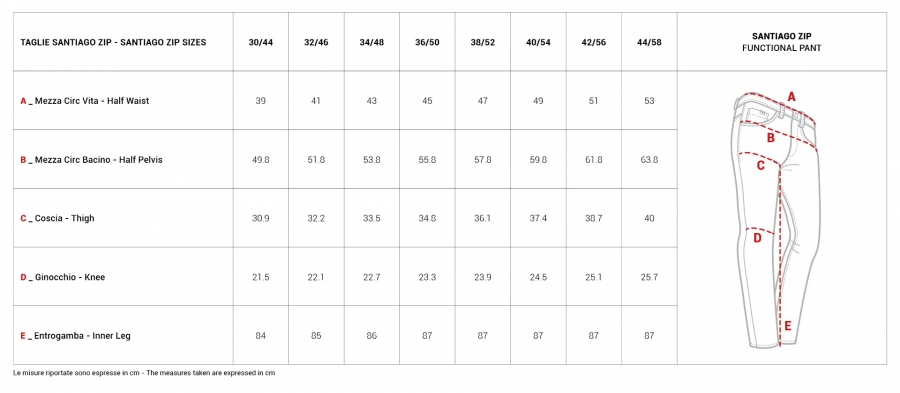The image size is (900, 393).
Task: Select the 44/58 size column header
Action: pyautogui.click(x=649, y=42)
